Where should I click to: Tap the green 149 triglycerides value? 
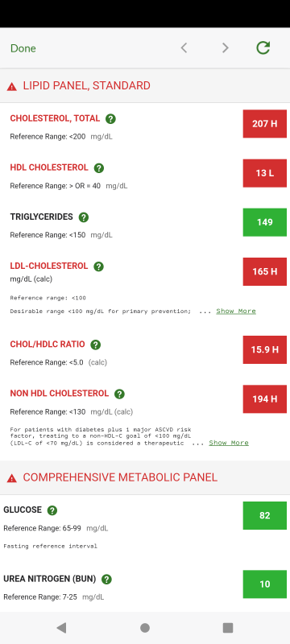pyautogui.click(x=264, y=222)
